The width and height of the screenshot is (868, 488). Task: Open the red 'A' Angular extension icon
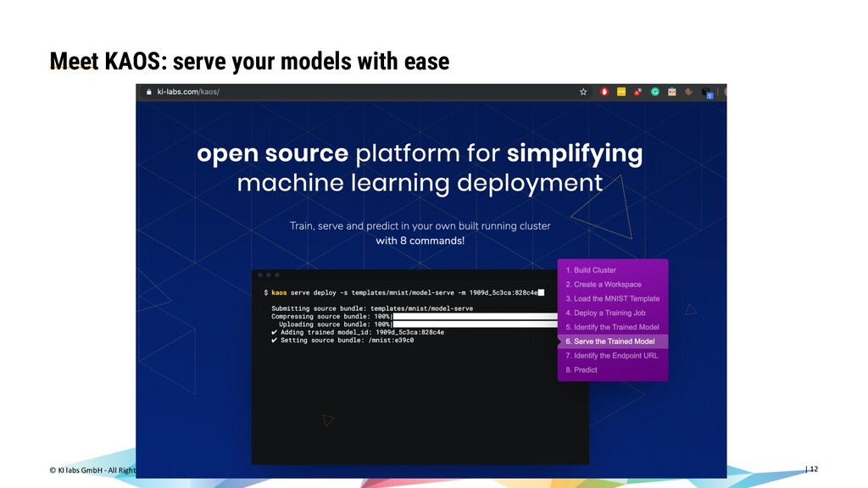click(637, 91)
